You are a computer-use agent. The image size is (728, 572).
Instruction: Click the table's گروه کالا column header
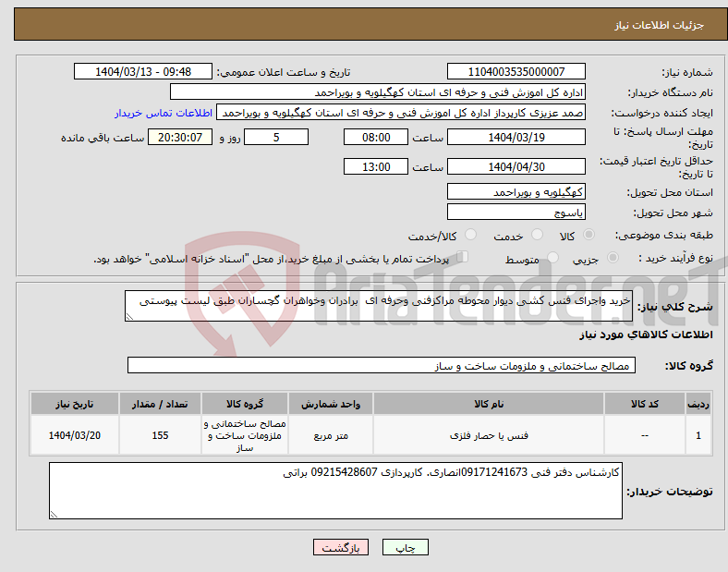pyautogui.click(x=245, y=404)
